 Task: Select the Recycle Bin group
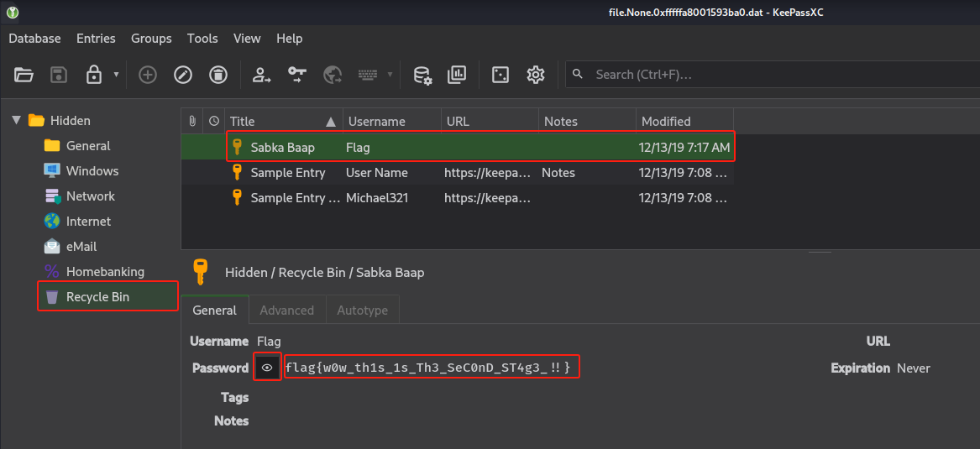(x=97, y=296)
